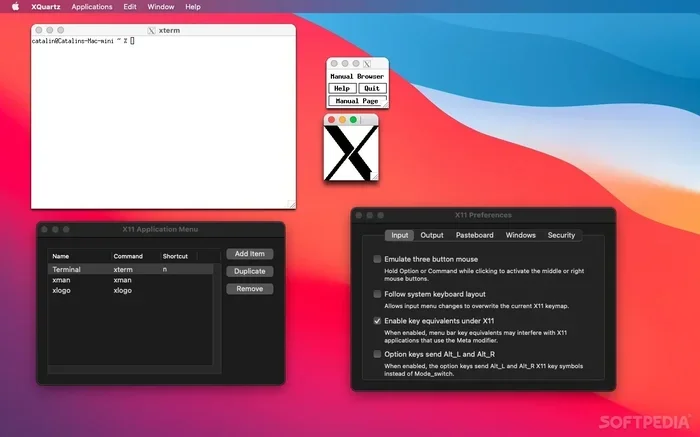Click Duplicate button

[x=250, y=271]
